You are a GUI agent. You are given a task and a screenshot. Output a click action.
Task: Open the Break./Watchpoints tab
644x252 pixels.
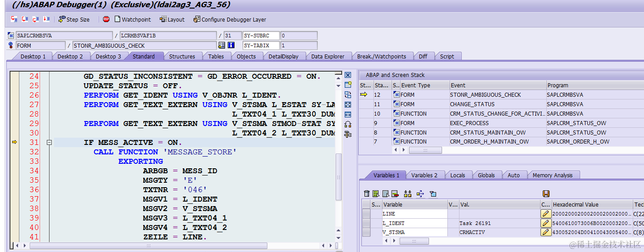point(382,56)
